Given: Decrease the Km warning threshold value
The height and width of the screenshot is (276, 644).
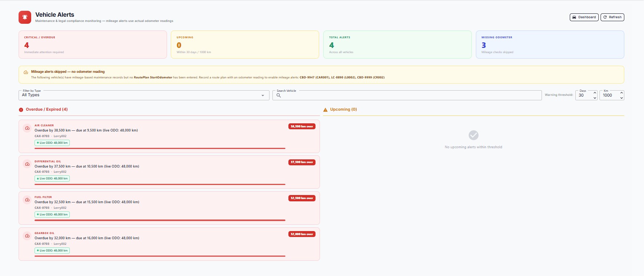Looking at the screenshot, I should point(621,98).
